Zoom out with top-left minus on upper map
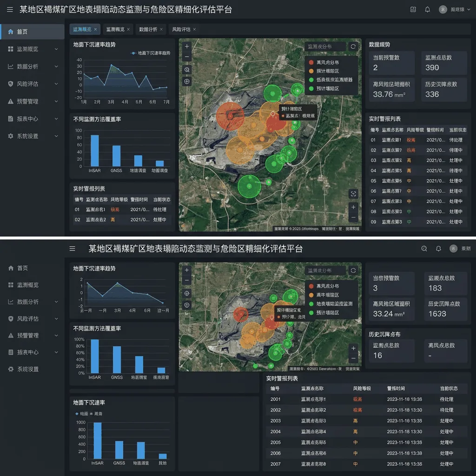Screen dimensions: 476x476 [187, 57]
